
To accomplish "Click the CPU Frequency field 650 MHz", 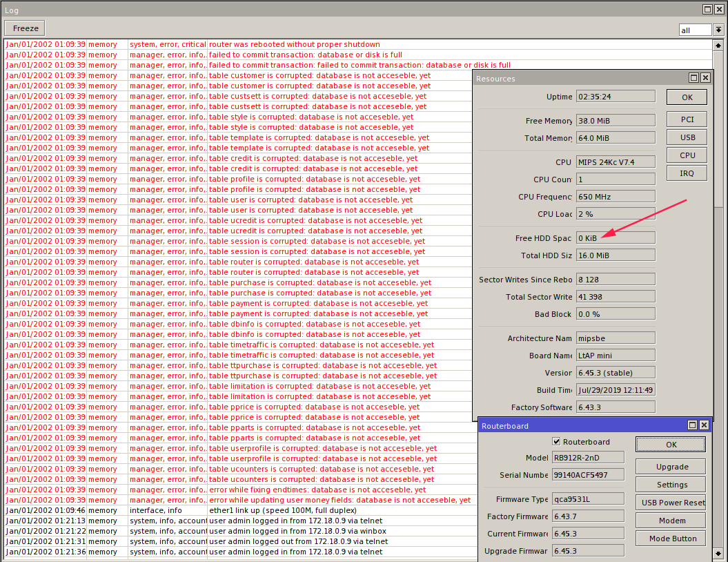I will pos(616,197).
